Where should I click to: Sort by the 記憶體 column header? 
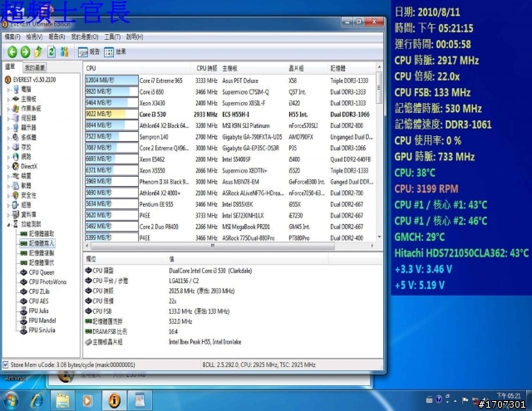pos(352,68)
